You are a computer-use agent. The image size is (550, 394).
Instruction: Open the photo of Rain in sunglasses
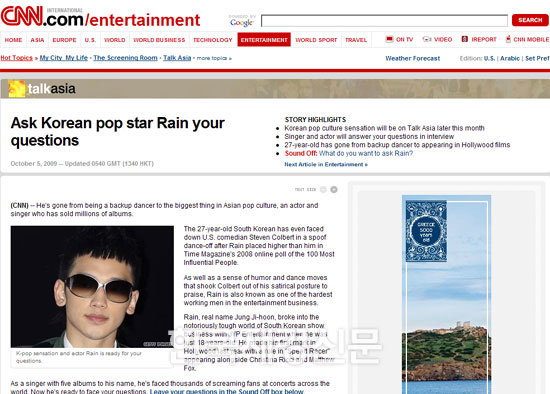92,287
